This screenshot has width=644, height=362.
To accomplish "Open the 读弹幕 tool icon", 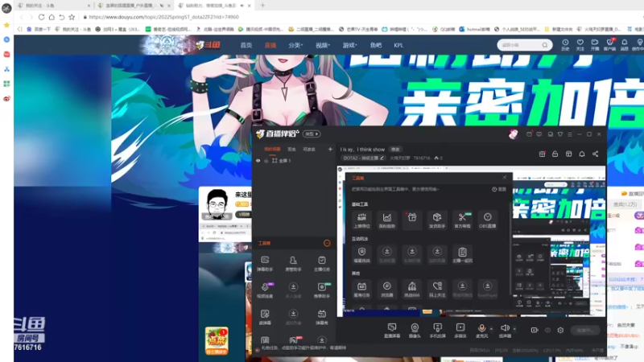I will click(265, 317).
